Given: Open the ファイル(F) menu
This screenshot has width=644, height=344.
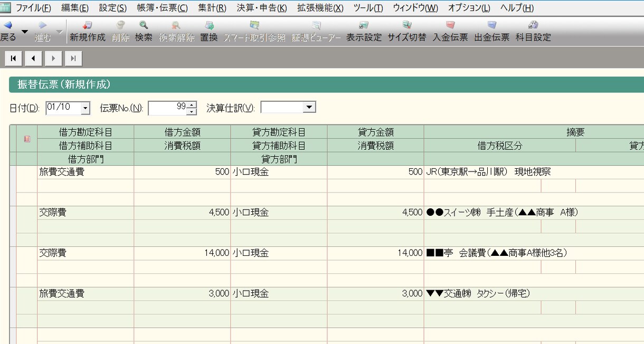Looking at the screenshot, I should click(x=34, y=8).
